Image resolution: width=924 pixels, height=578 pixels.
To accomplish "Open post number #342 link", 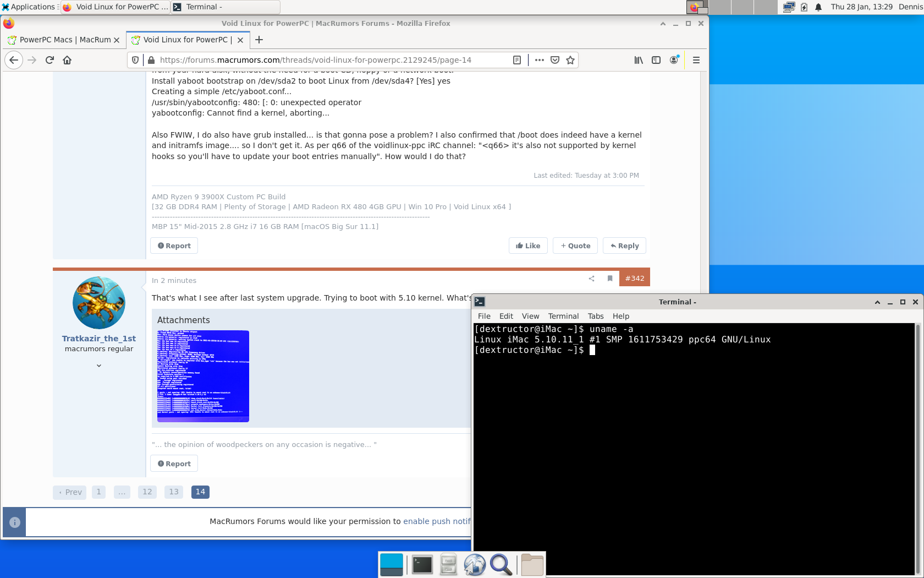I will (x=634, y=279).
